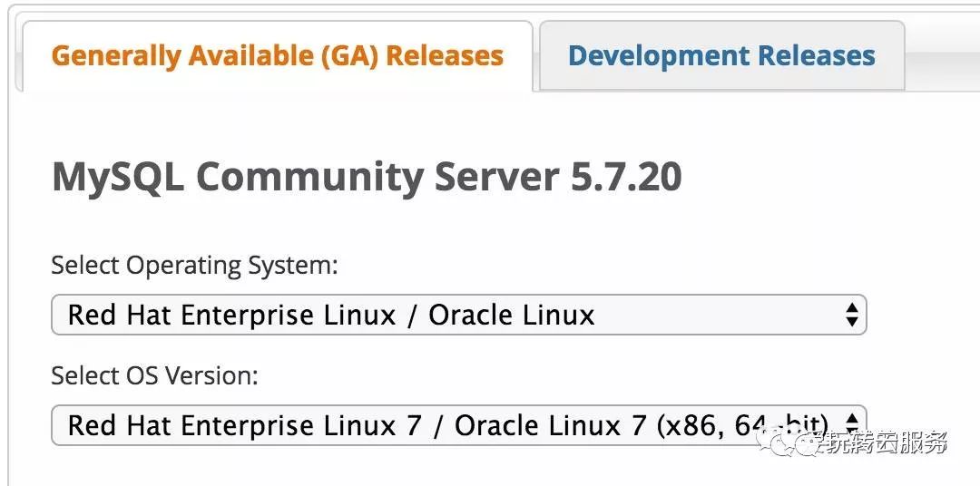The image size is (980, 486).
Task: Switch to Generally Available (GA) Releases tab
Action: [278, 55]
